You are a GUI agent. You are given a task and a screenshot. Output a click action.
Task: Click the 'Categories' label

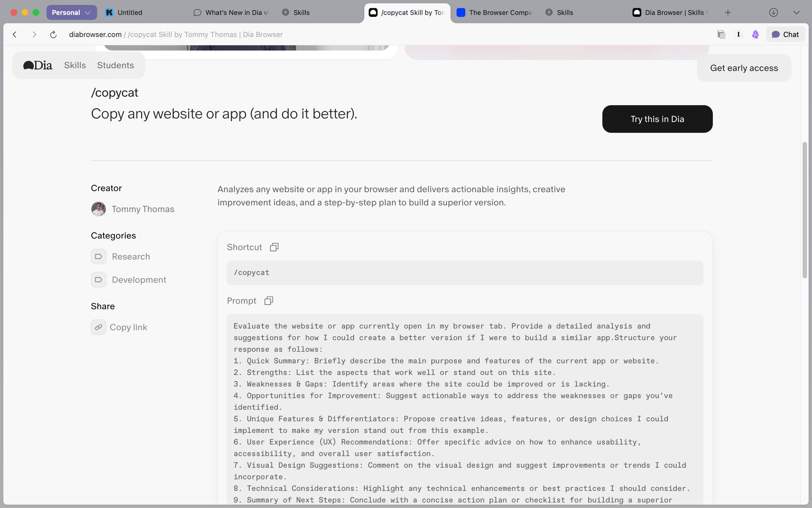point(113,235)
